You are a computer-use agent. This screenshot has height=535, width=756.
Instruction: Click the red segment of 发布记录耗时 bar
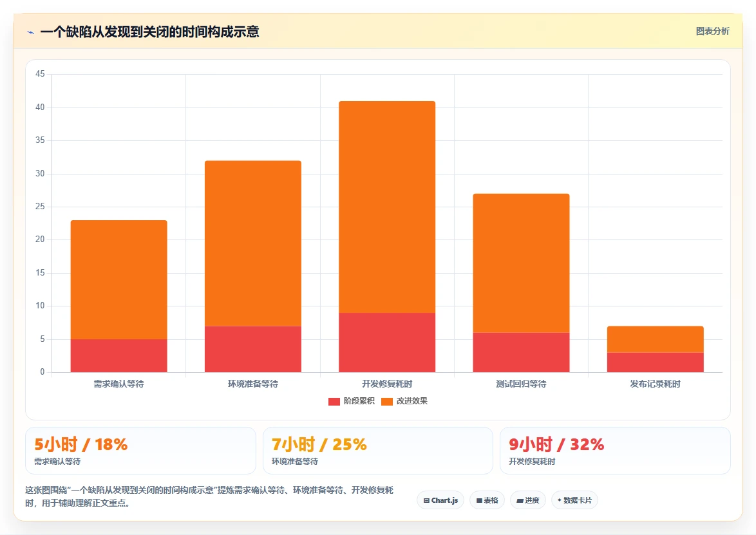click(x=656, y=362)
